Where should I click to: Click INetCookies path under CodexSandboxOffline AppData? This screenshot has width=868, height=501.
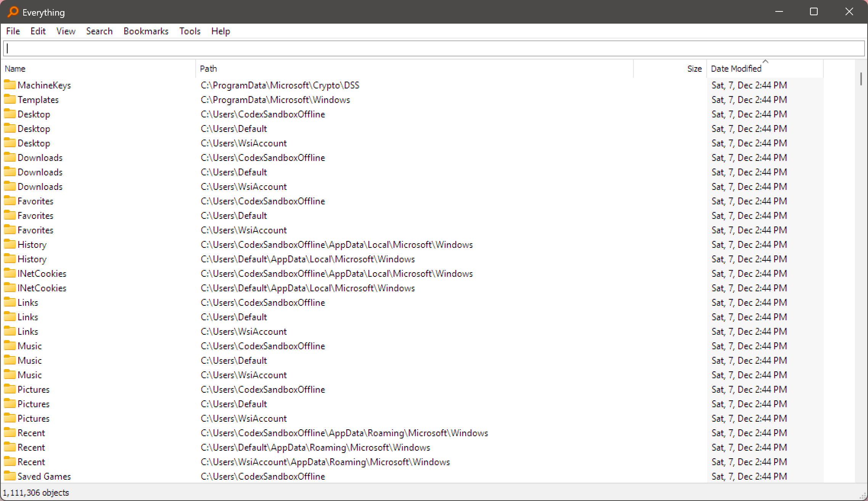click(337, 274)
